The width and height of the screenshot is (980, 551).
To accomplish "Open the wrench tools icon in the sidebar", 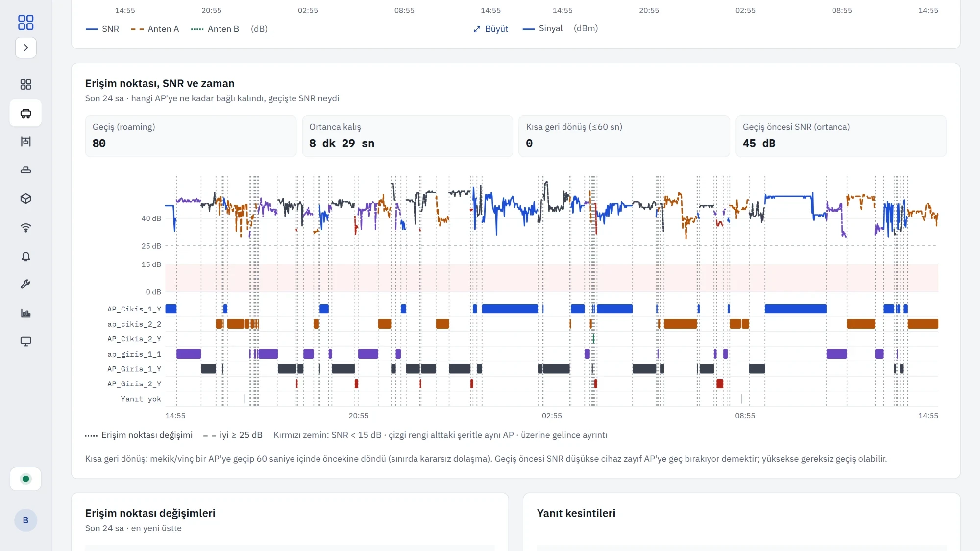I will (25, 284).
